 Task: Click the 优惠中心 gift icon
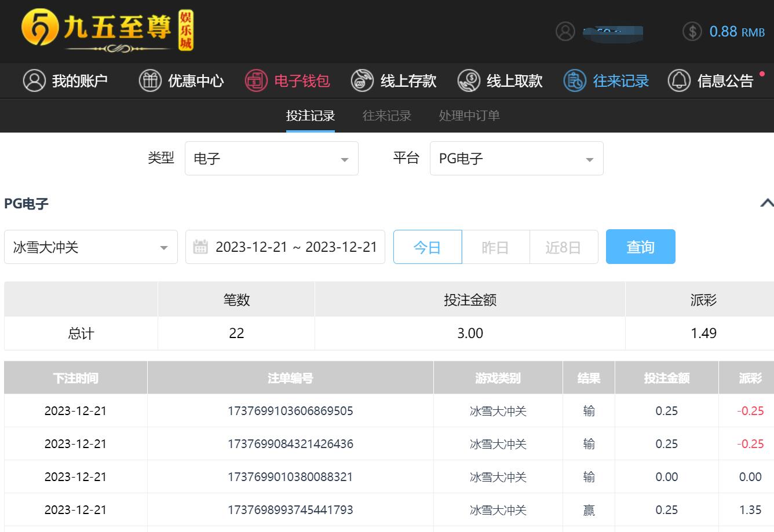tap(150, 80)
